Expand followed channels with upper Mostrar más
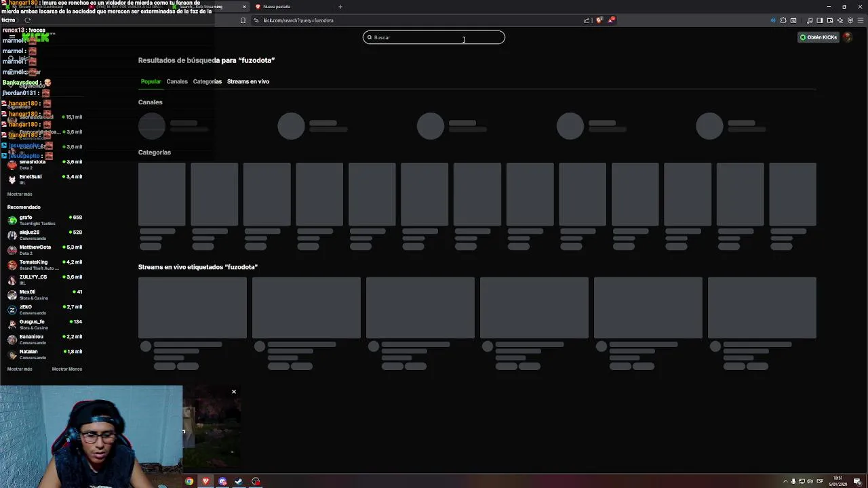The width and height of the screenshot is (868, 488). click(x=20, y=194)
